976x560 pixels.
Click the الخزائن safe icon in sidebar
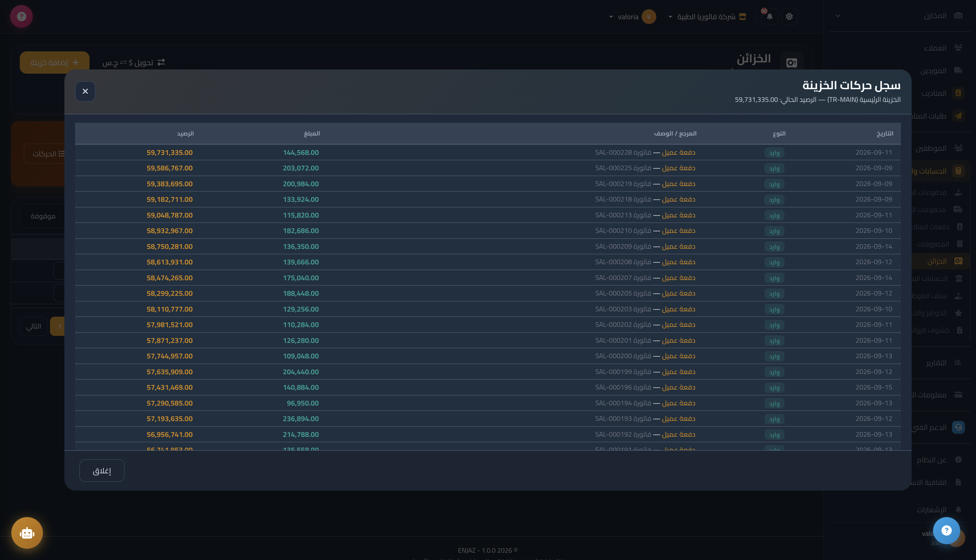click(x=958, y=261)
